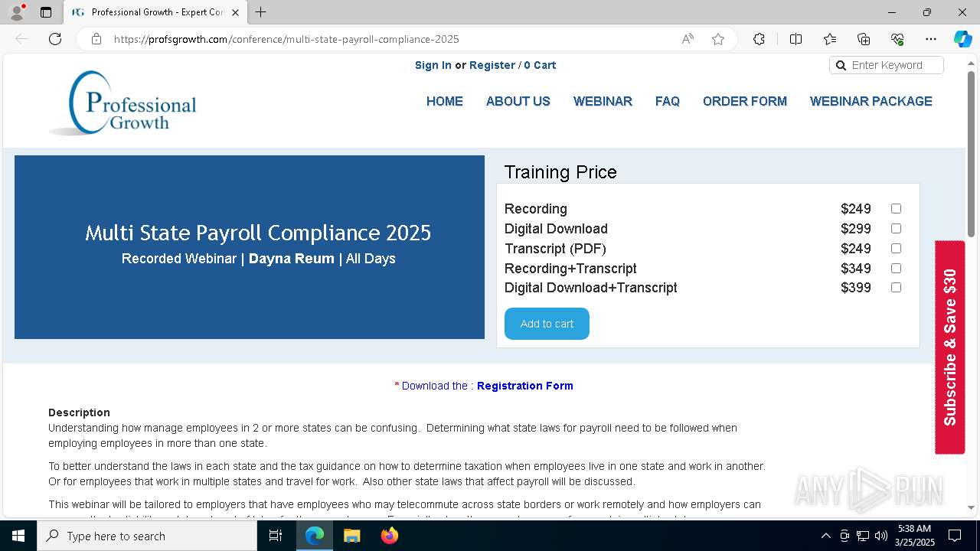
Task: Click the browser profile avatar icon
Action: tap(17, 12)
